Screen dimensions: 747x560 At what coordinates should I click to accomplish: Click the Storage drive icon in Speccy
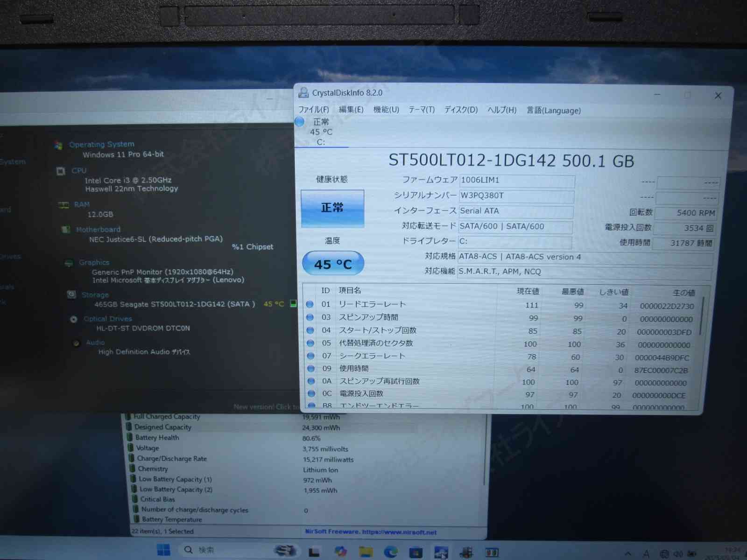click(x=71, y=294)
